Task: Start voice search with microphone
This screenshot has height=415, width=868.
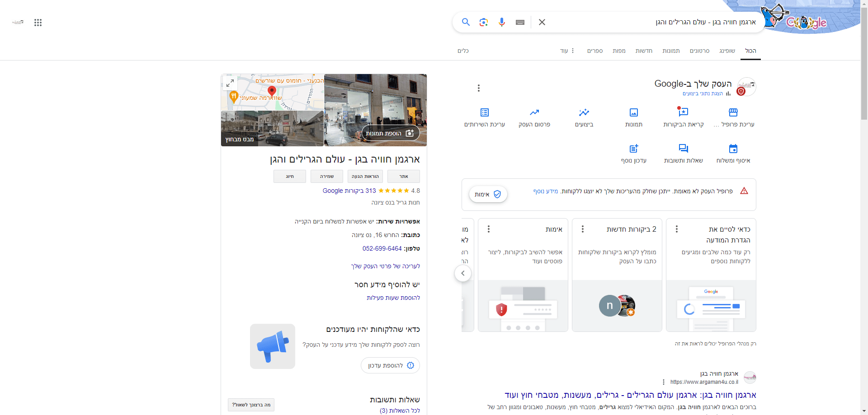Action: [x=502, y=22]
